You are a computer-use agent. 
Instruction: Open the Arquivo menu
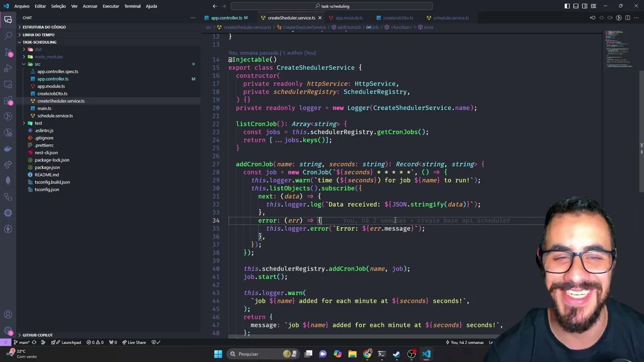click(x=22, y=6)
